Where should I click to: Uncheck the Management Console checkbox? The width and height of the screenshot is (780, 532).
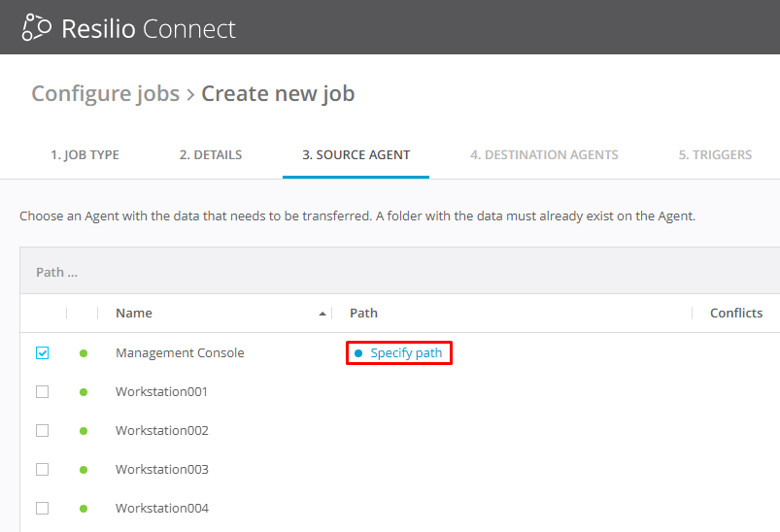(42, 353)
